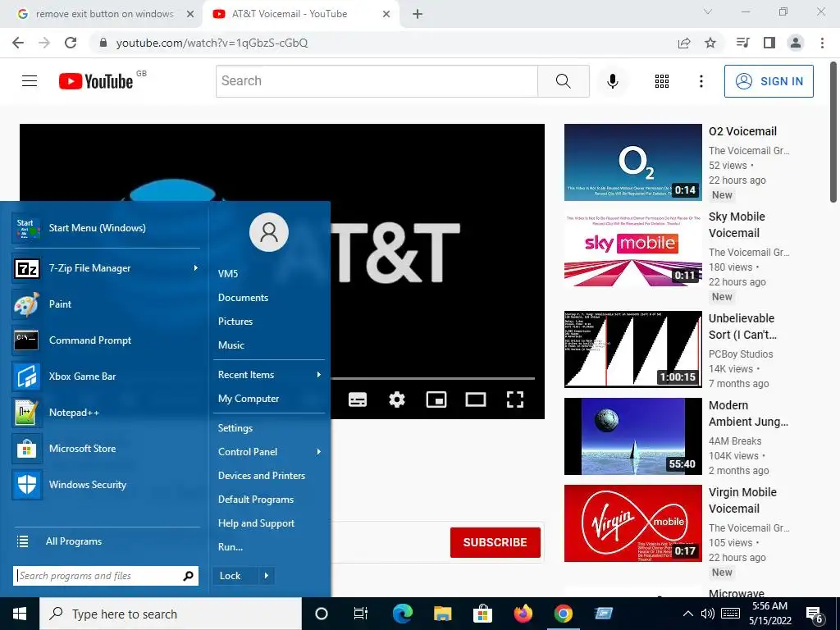Toggle video subtitles/closed captions

[x=358, y=399]
